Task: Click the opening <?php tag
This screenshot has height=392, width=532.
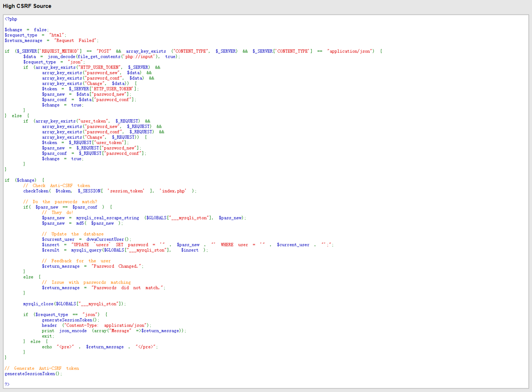Action: (x=11, y=19)
